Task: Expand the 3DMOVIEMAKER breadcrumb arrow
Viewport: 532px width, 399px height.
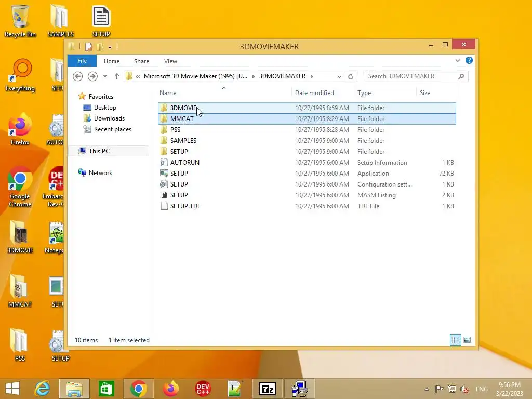Action: click(x=312, y=76)
